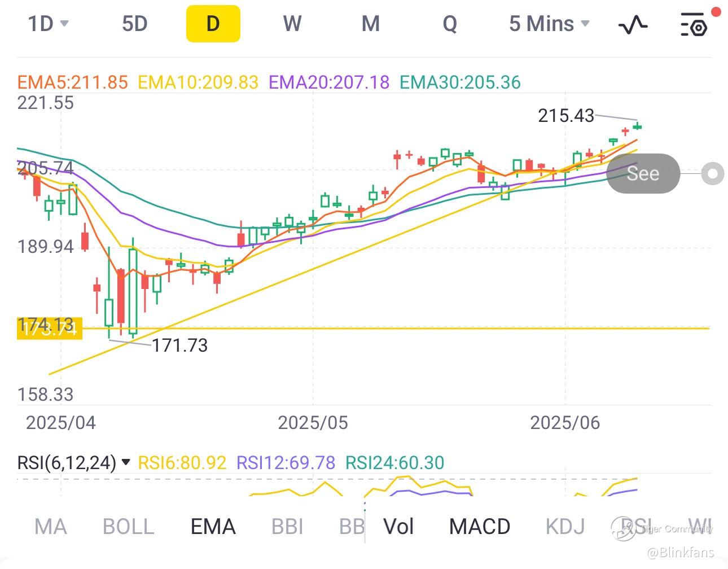The image size is (728, 569).
Task: Open chart settings list icon
Action: [694, 25]
